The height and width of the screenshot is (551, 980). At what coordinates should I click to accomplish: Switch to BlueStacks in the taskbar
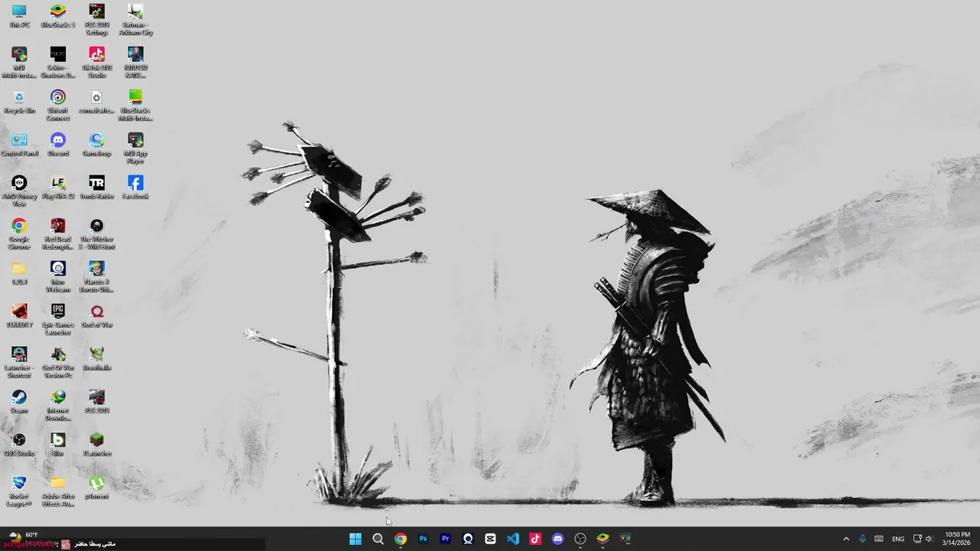[603, 539]
